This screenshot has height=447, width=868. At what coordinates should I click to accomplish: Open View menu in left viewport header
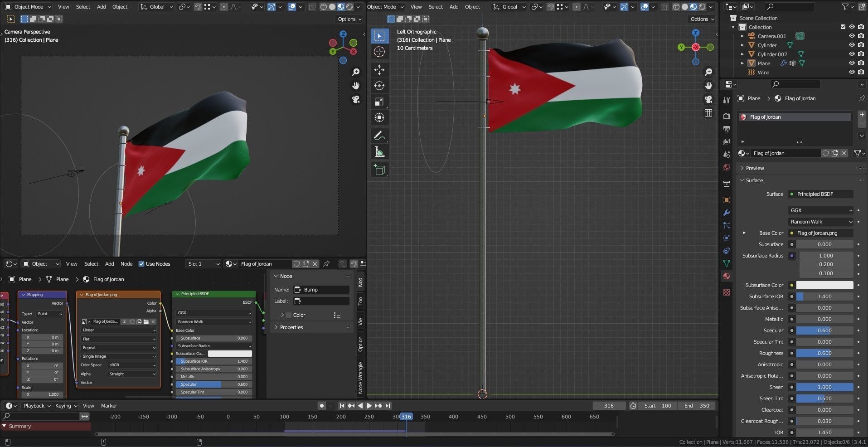63,7
